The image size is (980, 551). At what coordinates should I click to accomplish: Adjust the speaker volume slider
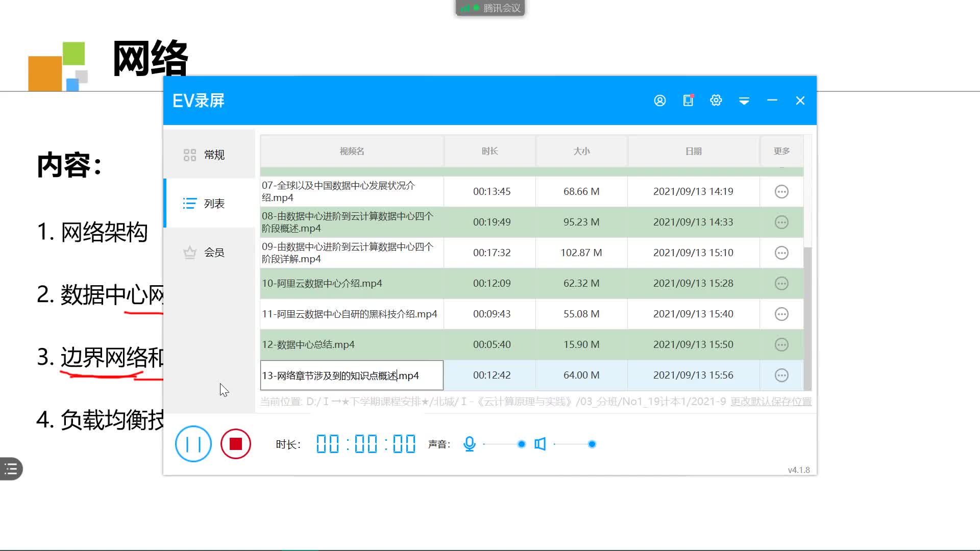pyautogui.click(x=575, y=444)
